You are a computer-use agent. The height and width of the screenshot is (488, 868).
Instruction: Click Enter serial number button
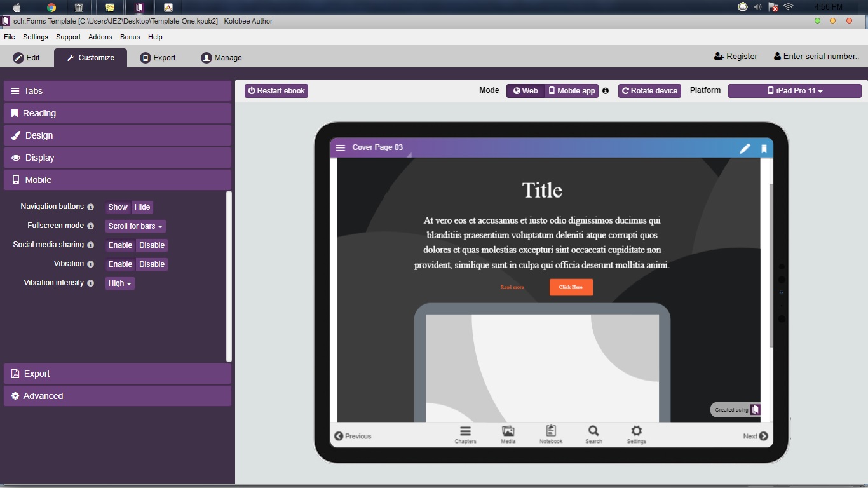pyautogui.click(x=817, y=57)
